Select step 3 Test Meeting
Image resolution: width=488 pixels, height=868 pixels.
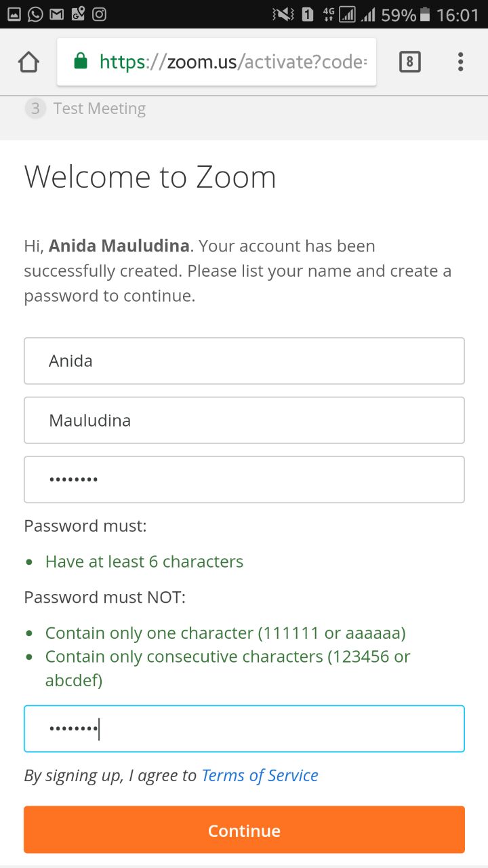tap(99, 108)
